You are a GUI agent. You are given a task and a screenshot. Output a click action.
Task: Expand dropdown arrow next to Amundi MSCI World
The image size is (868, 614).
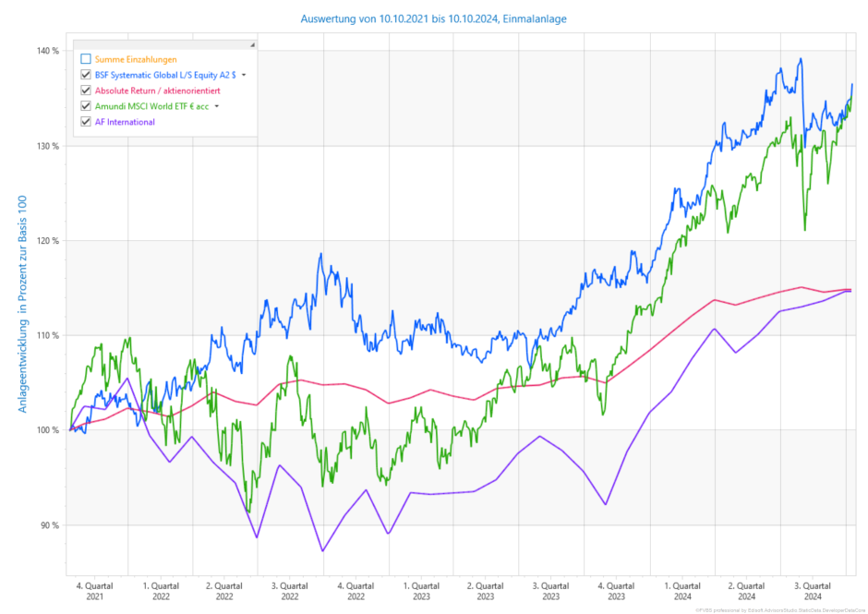click(217, 106)
